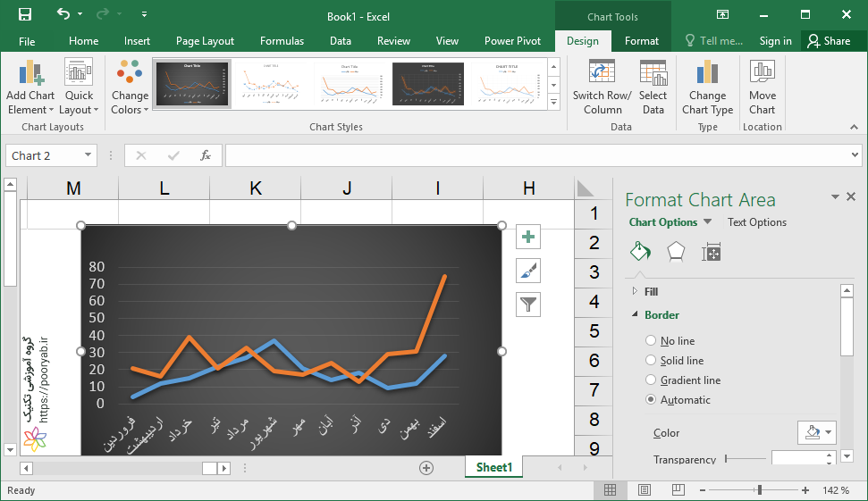Close the Format Chart Area pane
868x501 pixels.
[x=851, y=196]
